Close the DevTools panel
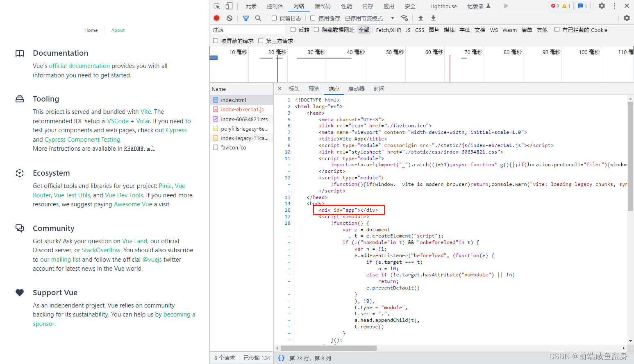The height and width of the screenshot is (364, 634). point(627,6)
